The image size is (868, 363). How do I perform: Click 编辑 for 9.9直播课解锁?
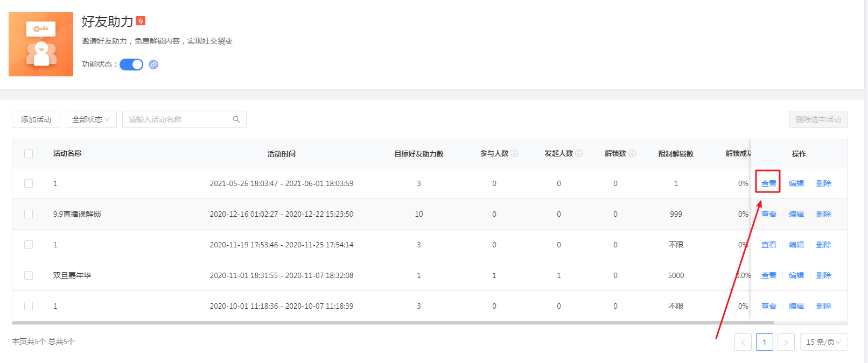click(796, 214)
